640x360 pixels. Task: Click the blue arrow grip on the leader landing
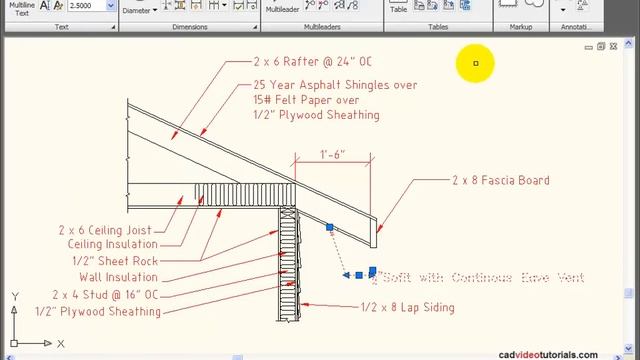(346, 276)
